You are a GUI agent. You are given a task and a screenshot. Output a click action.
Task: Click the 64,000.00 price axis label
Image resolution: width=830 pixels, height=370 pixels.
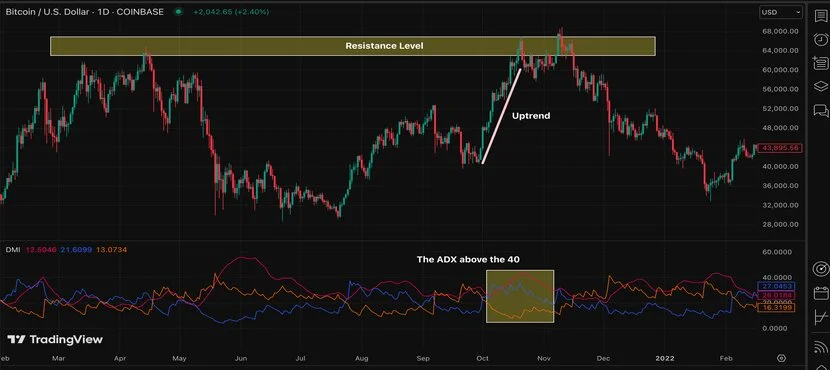[780, 51]
